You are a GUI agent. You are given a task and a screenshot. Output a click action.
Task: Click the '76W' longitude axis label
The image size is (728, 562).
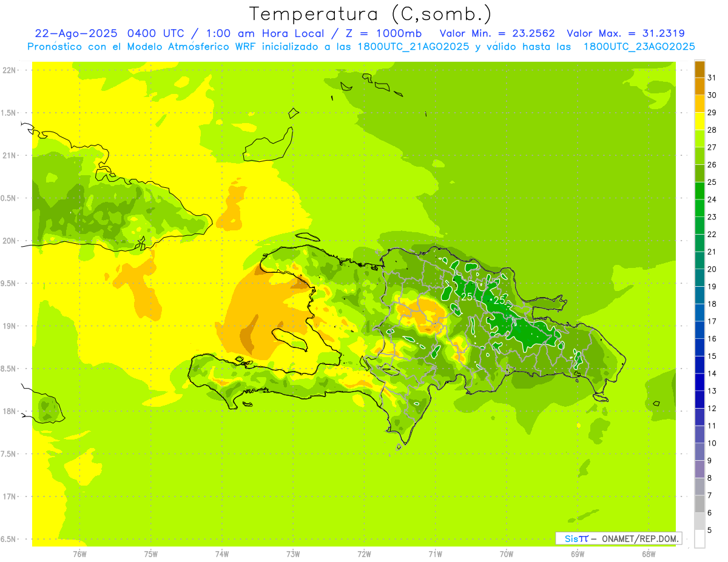[x=79, y=554]
